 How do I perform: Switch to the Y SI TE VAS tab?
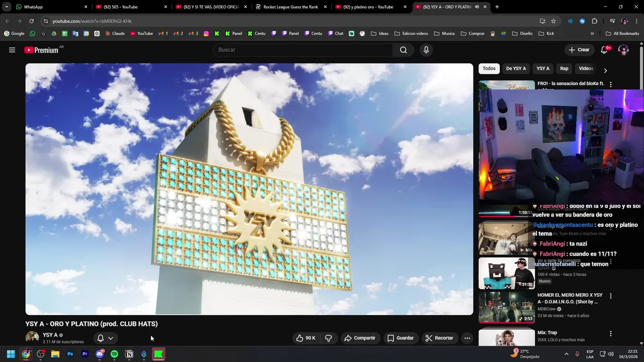coord(211,7)
